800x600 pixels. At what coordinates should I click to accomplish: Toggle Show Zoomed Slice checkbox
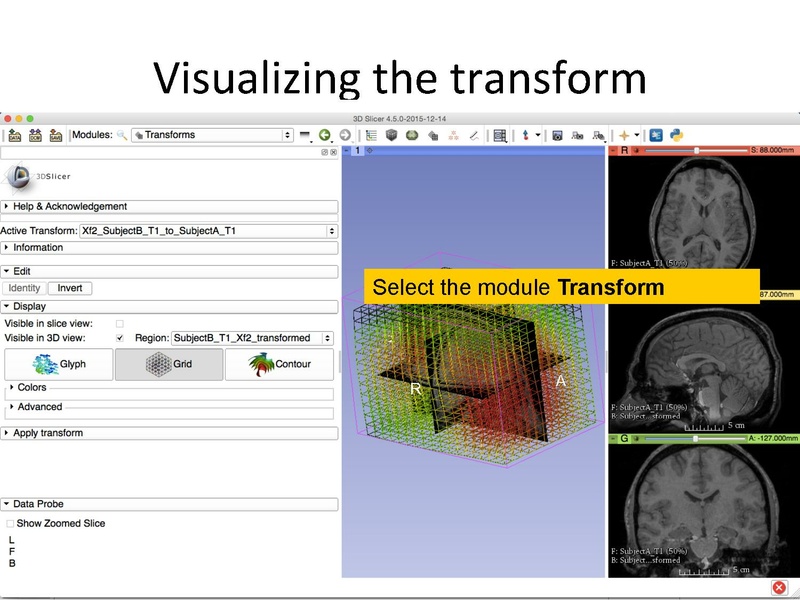(x=11, y=524)
